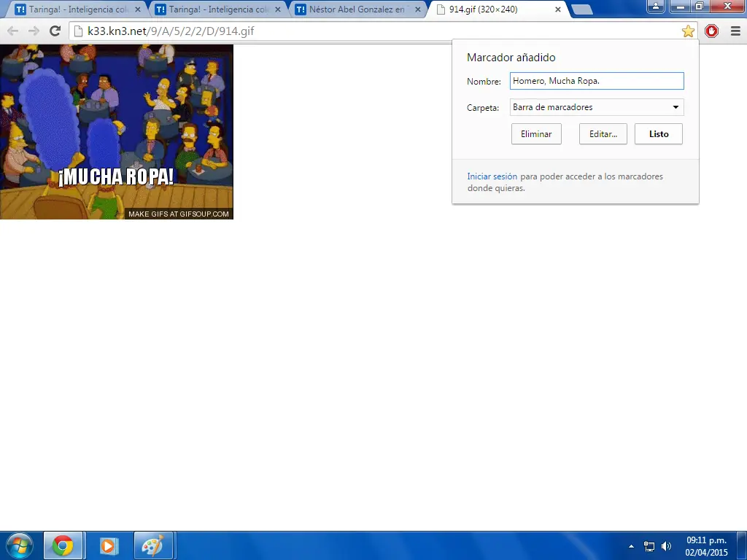The width and height of the screenshot is (747, 560).
Task: Go back using the back arrow
Action: [x=13, y=31]
